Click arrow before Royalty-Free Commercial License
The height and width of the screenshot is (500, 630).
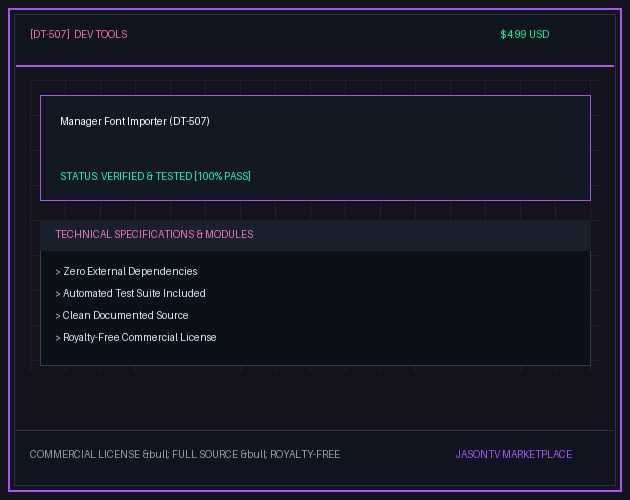click(x=58, y=338)
